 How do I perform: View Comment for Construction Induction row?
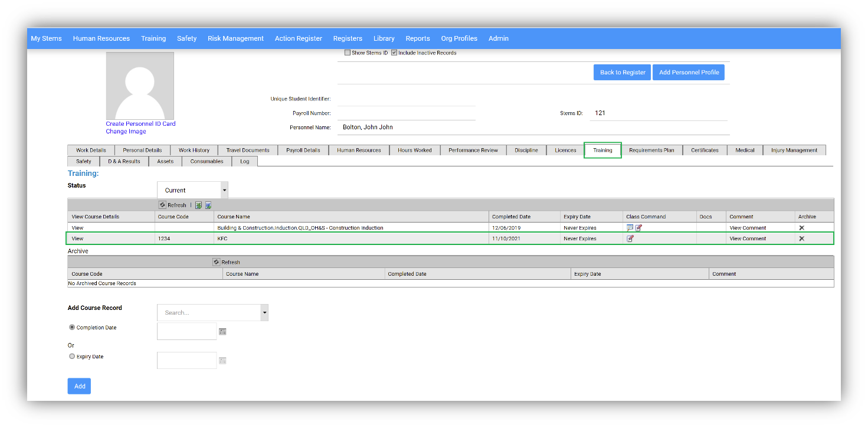pos(748,228)
